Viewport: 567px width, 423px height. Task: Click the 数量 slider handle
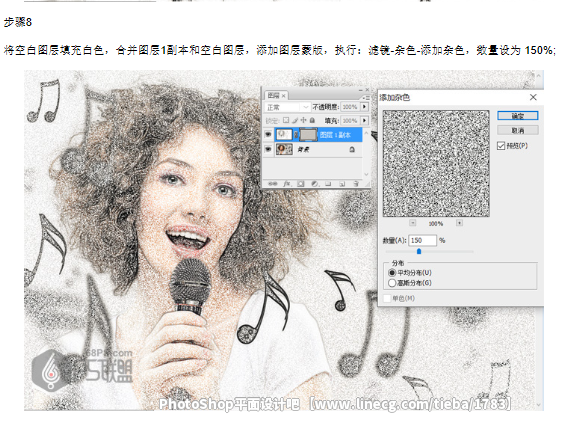419,251
